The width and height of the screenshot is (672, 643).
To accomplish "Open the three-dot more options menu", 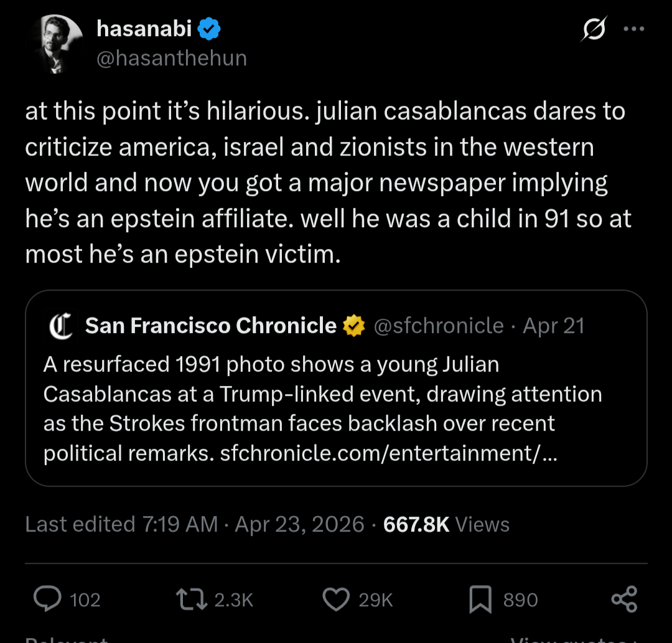I will [x=633, y=29].
